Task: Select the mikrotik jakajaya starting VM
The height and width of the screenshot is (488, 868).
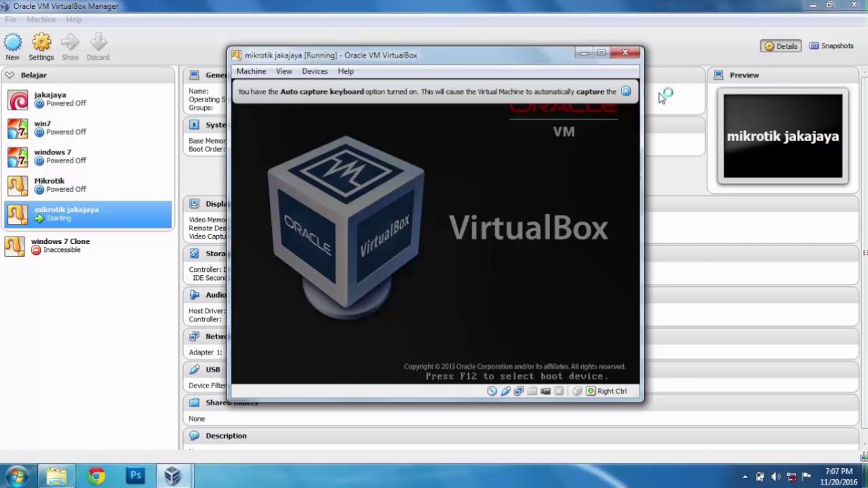Action: coord(88,213)
